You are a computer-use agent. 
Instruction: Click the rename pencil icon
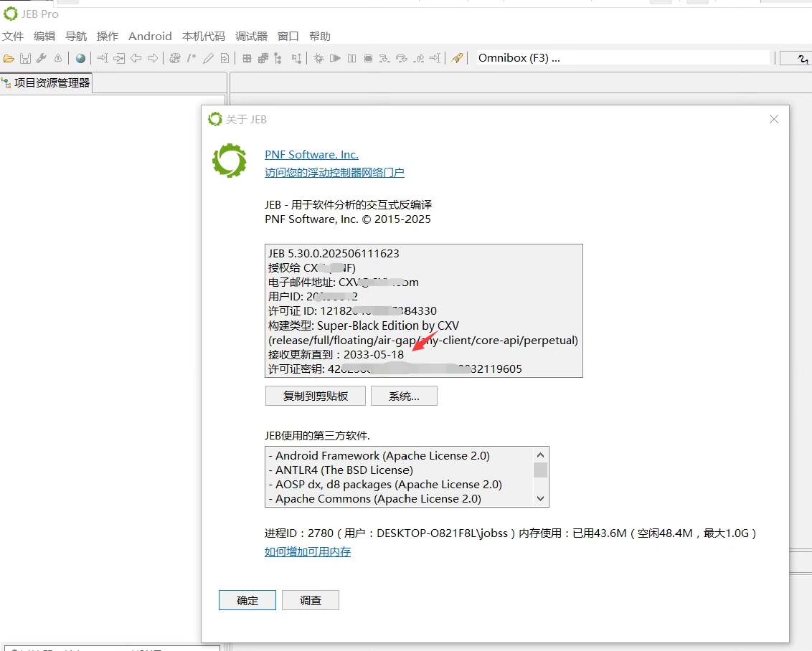click(208, 59)
